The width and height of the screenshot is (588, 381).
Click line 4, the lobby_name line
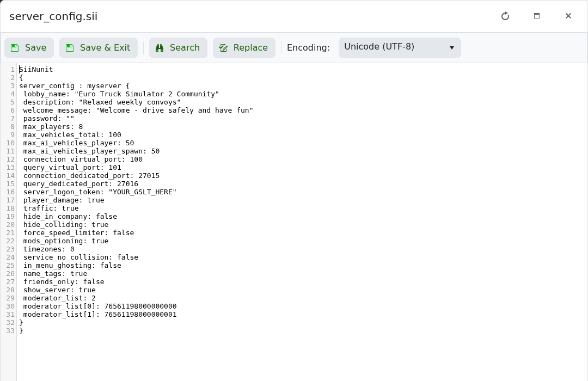(121, 94)
